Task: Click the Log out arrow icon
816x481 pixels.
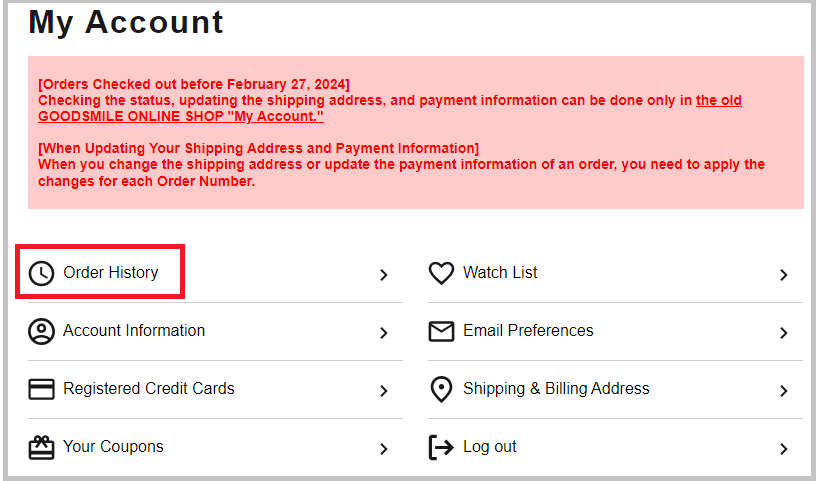Action: [x=441, y=448]
